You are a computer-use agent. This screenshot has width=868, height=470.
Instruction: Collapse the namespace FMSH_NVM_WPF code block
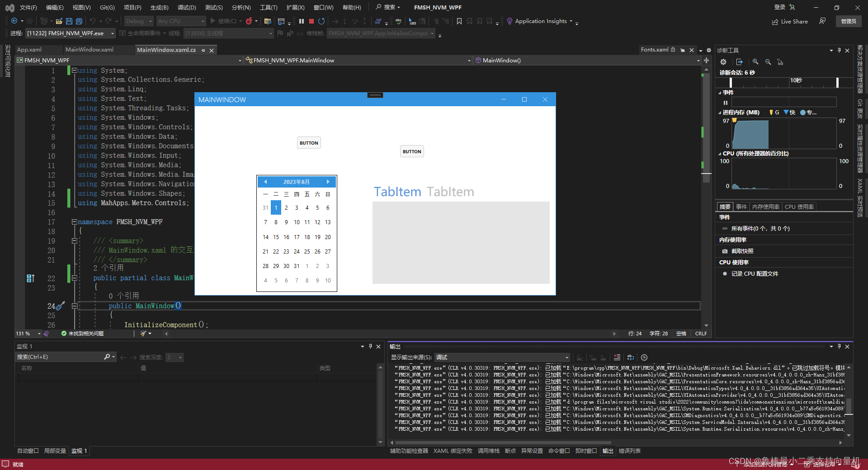pyautogui.click(x=74, y=222)
